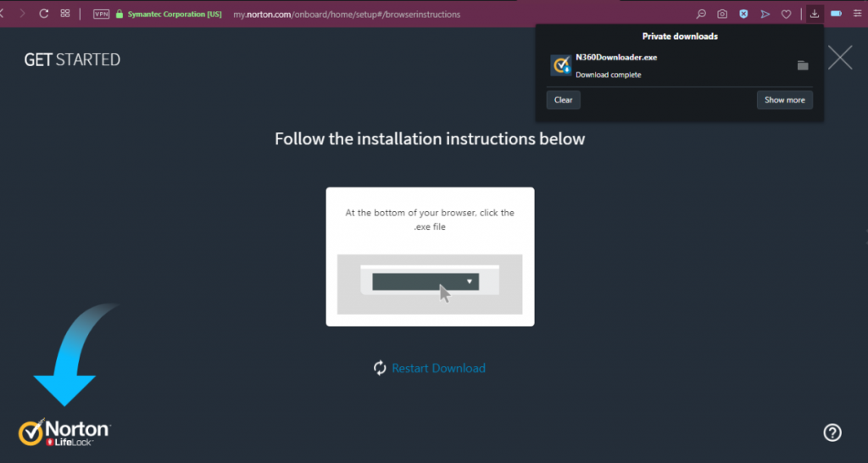868x463 pixels.
Task: Take a snapshot with the camera icon
Action: [x=722, y=14]
